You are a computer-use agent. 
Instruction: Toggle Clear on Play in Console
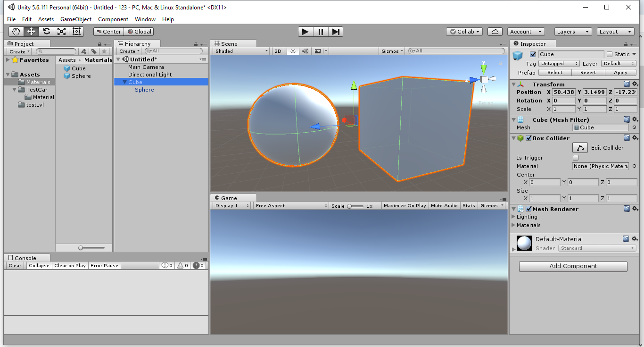click(70, 265)
